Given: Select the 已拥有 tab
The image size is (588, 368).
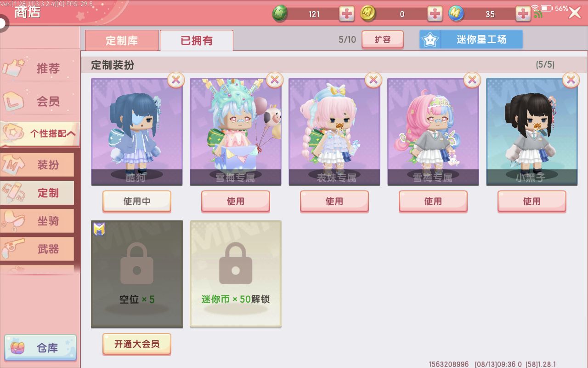Looking at the screenshot, I should pos(197,40).
